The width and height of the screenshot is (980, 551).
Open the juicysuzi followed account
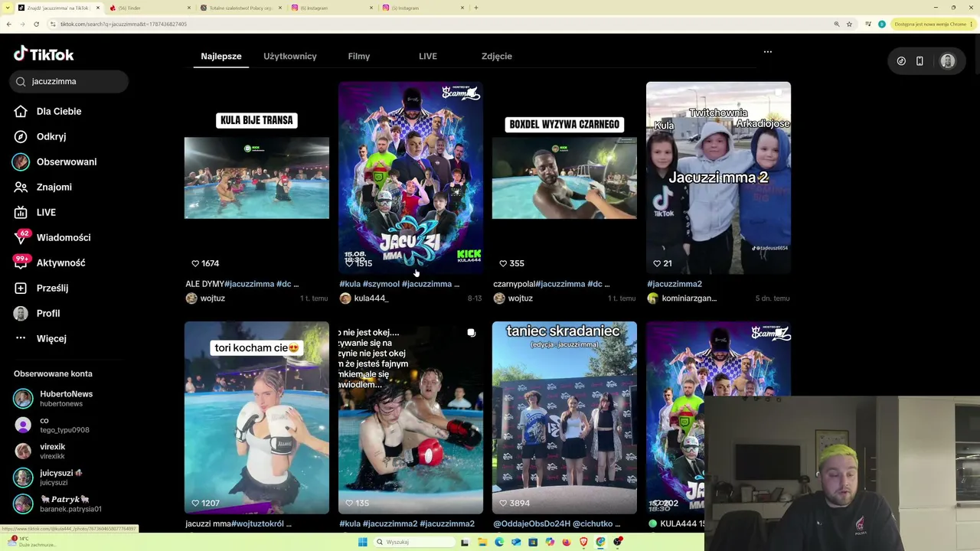48,478
